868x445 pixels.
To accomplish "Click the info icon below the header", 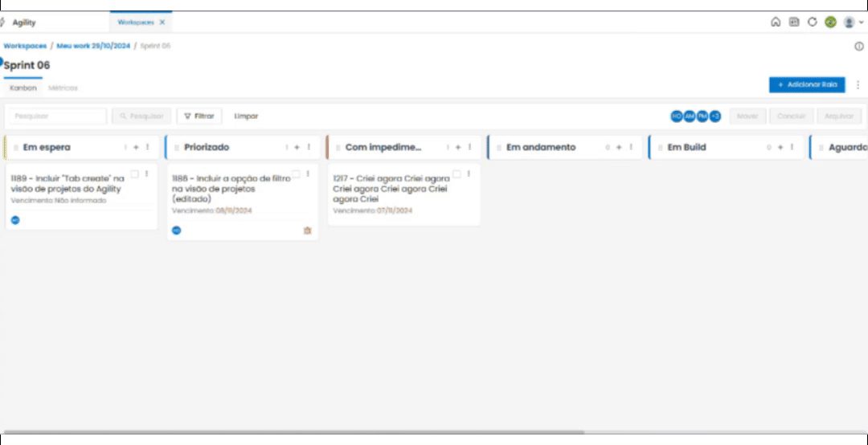I will tap(859, 47).
